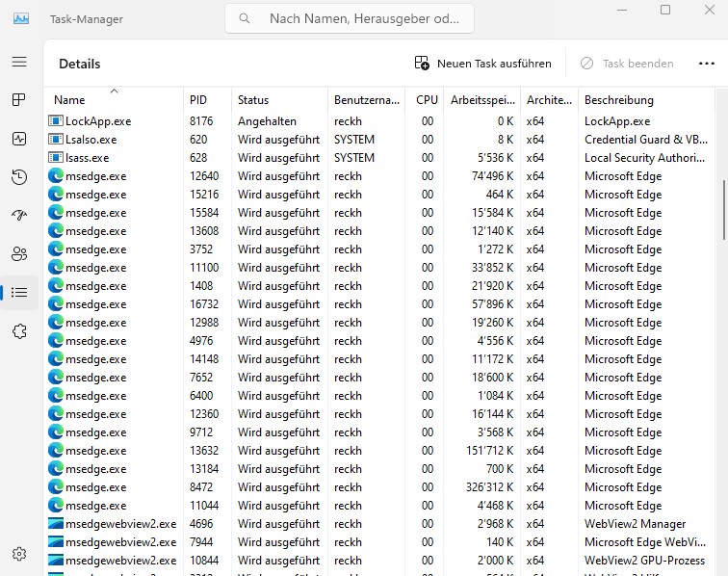
Task: Maximize the Task-Manager window
Action: tap(665, 10)
